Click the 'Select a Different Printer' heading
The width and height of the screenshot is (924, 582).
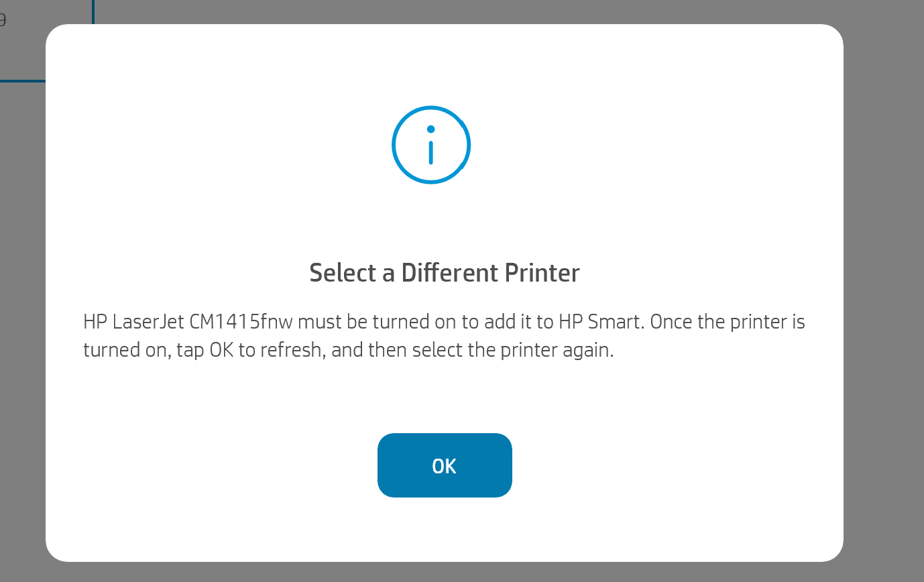point(444,273)
